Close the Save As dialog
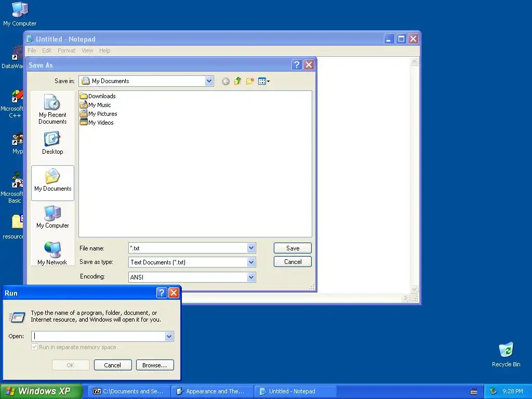Image resolution: width=532 pixels, height=399 pixels. (309, 64)
